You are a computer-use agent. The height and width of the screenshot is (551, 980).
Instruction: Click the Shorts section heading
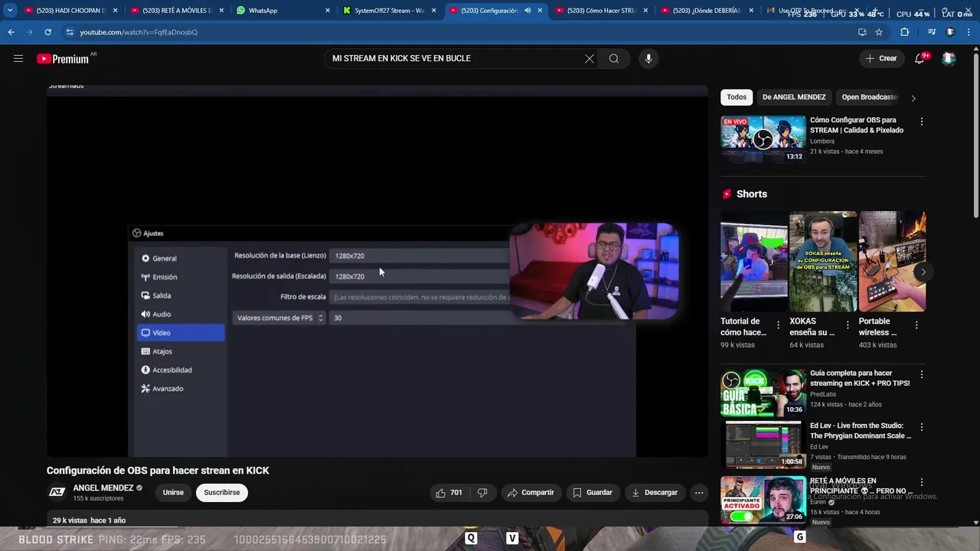(751, 194)
